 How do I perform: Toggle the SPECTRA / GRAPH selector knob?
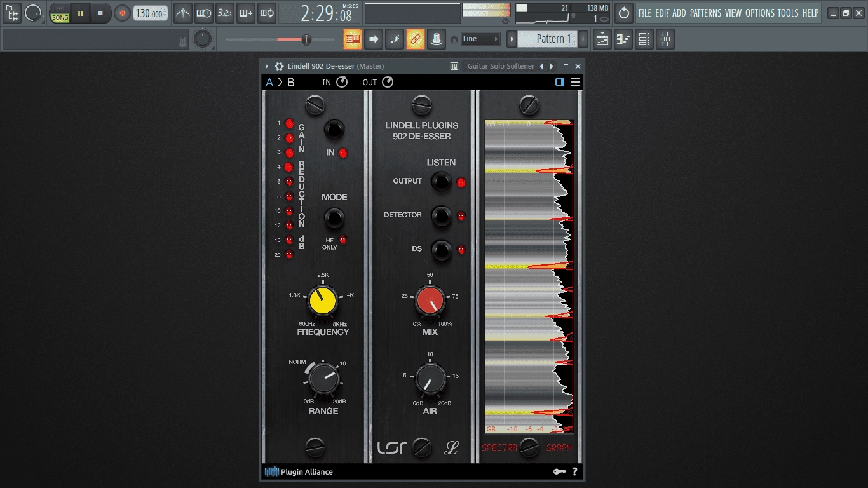529,447
